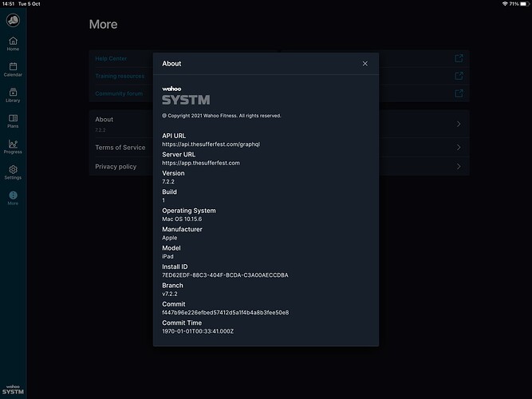The image size is (532, 399).
Task: Click the API URL graphql address
Action: click(211, 144)
